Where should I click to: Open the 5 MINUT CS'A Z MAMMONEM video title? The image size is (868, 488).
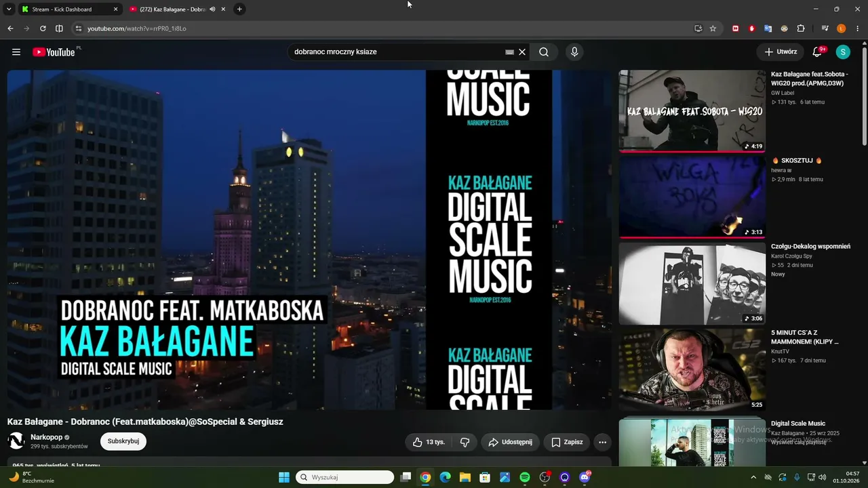tap(805, 338)
